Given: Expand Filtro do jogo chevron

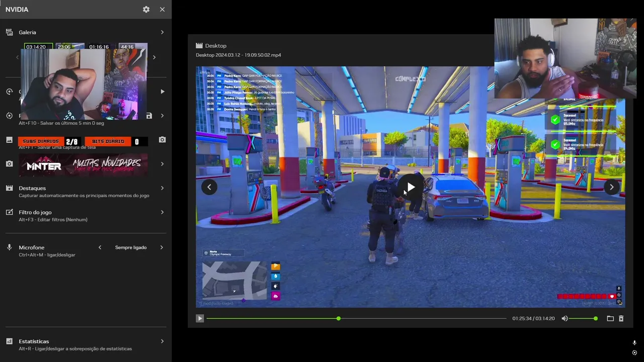Looking at the screenshot, I should [162, 212].
